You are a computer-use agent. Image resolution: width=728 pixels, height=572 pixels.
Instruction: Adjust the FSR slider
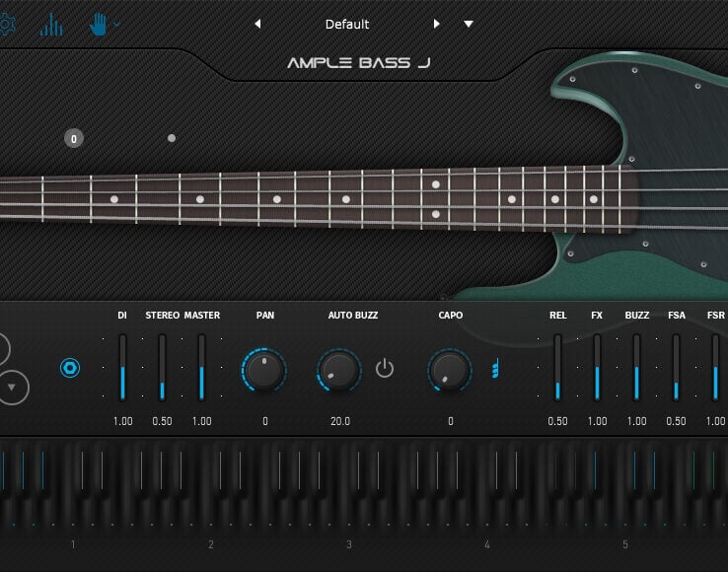(x=715, y=367)
